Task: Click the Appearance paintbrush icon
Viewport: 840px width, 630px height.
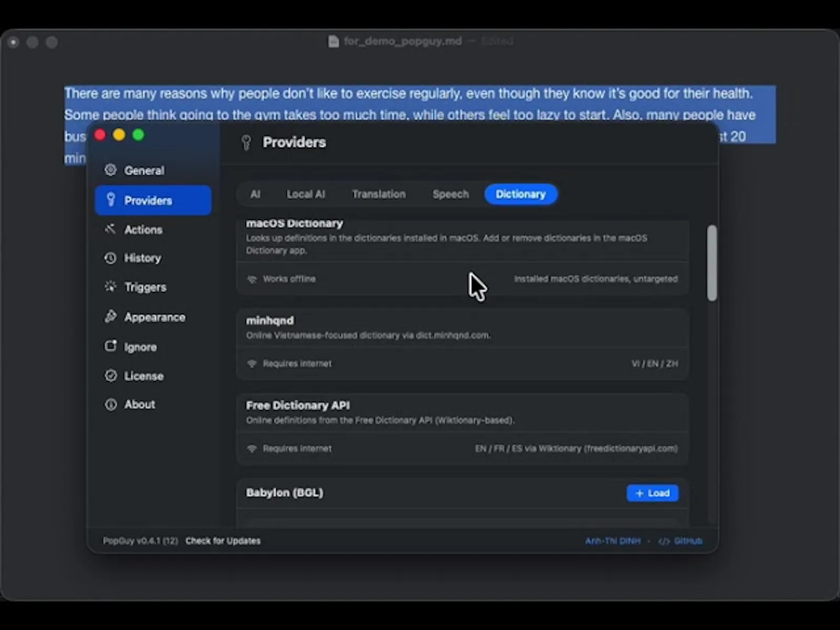Action: click(110, 317)
